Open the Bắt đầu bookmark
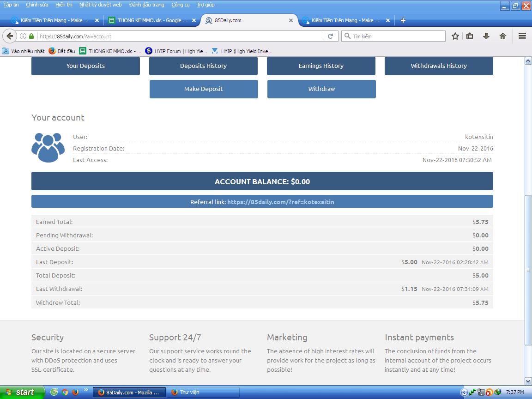This screenshot has height=399, width=532. pos(62,51)
